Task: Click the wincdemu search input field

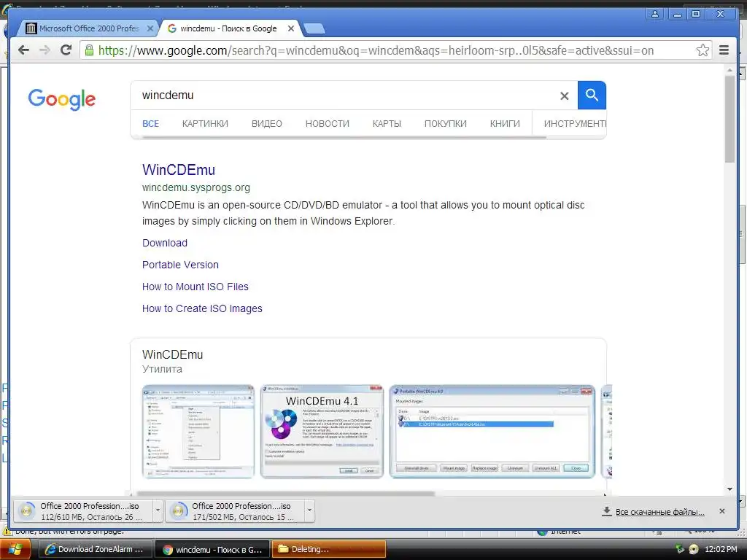Action: [348, 96]
